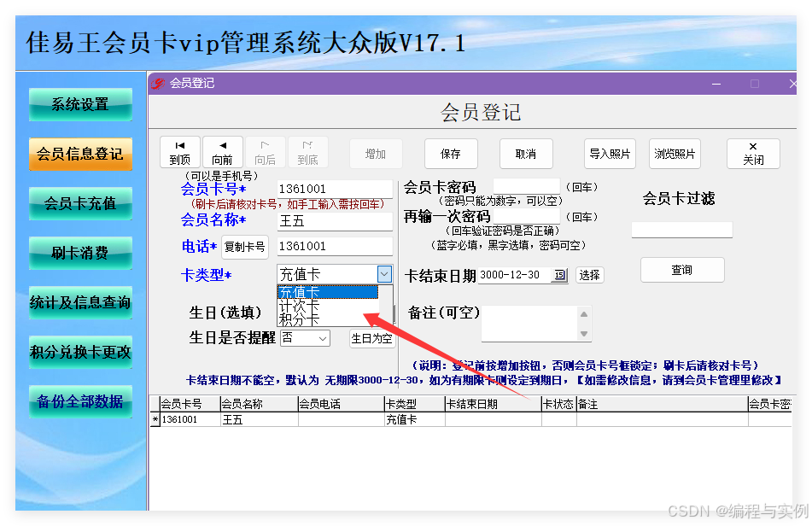Click the 备注 box scroll-down arrow
This screenshot has width=812, height=526.
click(584, 333)
